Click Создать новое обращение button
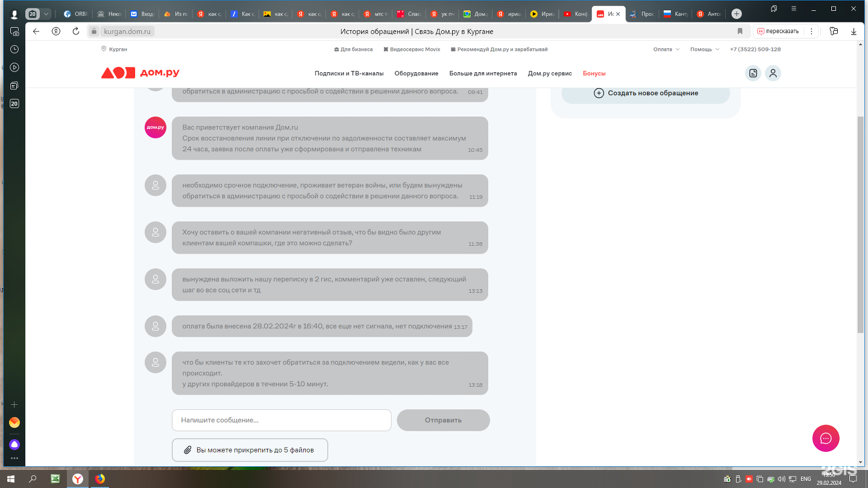This screenshot has width=868, height=488. coord(646,93)
